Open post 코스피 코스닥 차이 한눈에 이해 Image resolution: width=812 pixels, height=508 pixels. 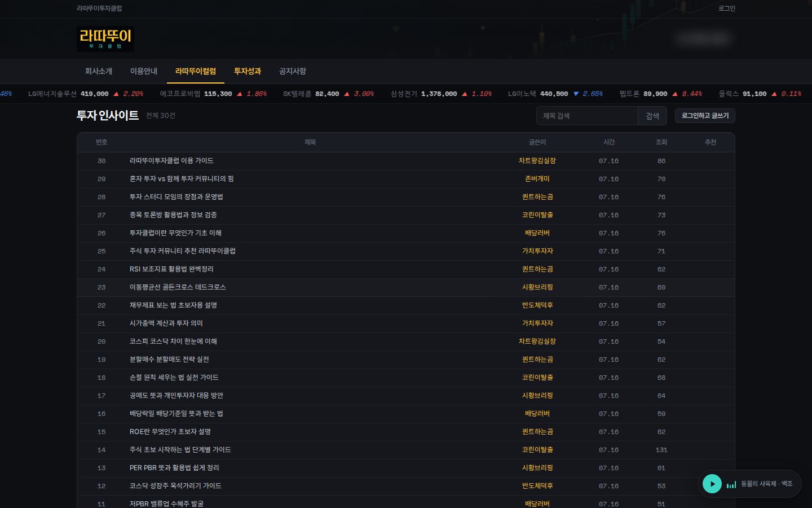click(x=173, y=341)
